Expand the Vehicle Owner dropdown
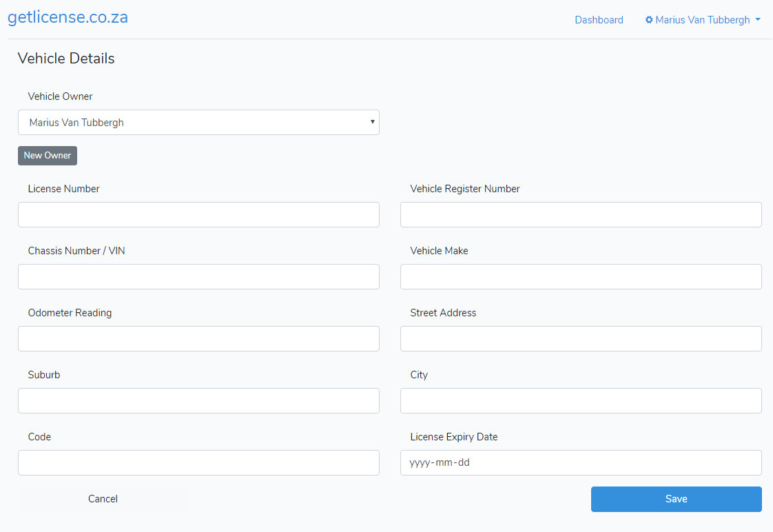The width and height of the screenshot is (773, 532). pos(198,122)
